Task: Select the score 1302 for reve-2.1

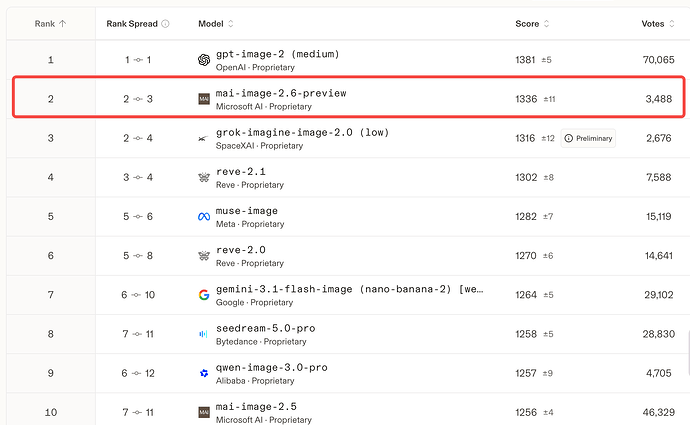Action: [526, 177]
